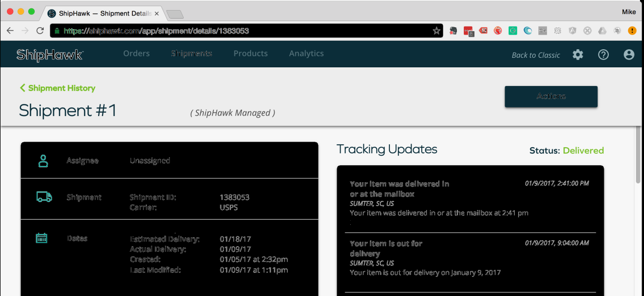Open the Analytics section
This screenshot has height=296, width=644.
point(306,53)
